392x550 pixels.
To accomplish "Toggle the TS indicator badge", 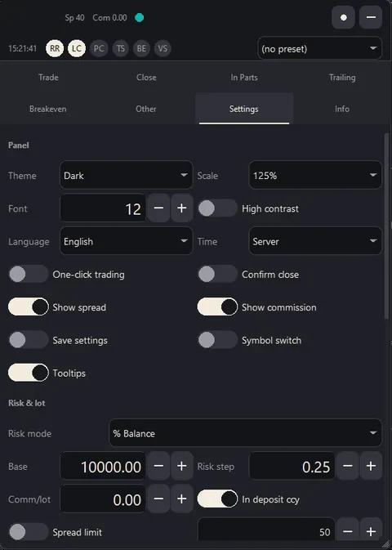I will coord(120,48).
